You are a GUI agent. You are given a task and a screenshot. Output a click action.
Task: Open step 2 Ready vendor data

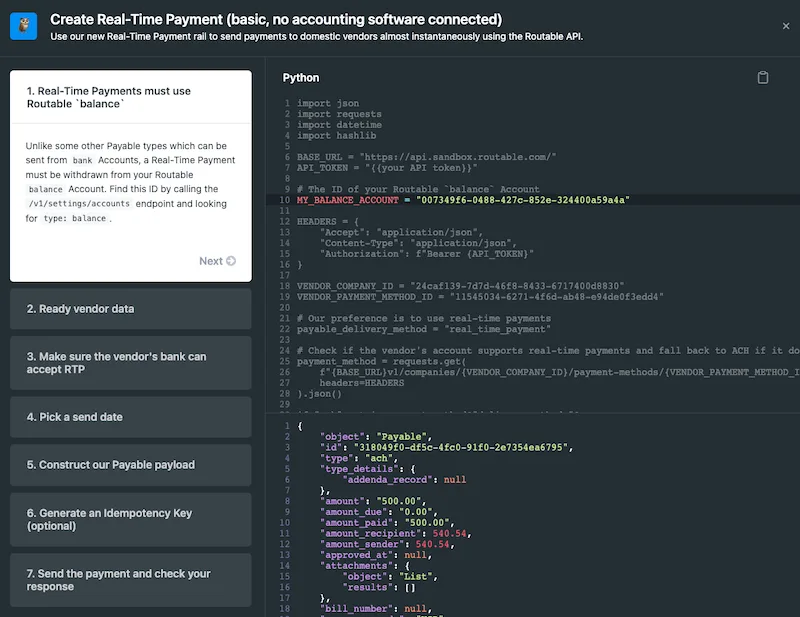coord(131,309)
